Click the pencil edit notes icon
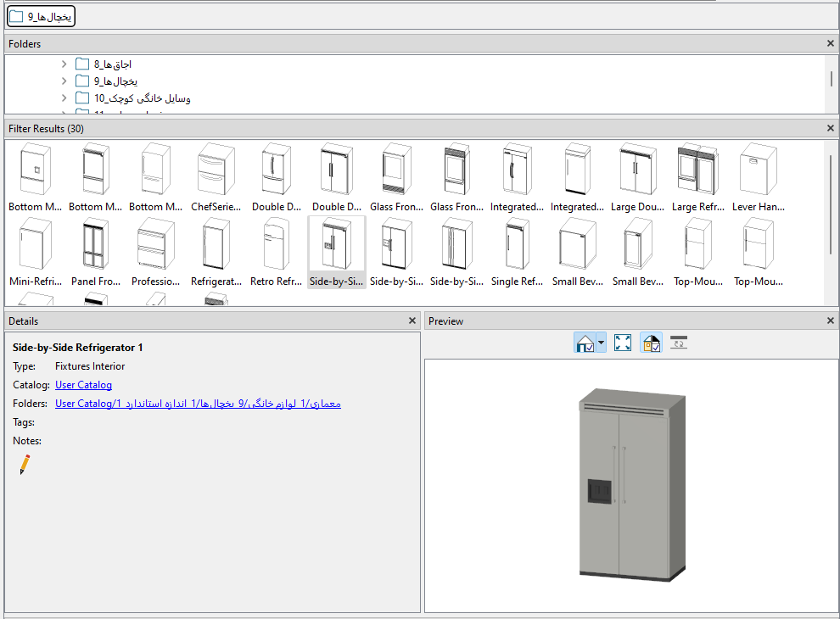Screen dimensions: 840x619 (x=25, y=464)
